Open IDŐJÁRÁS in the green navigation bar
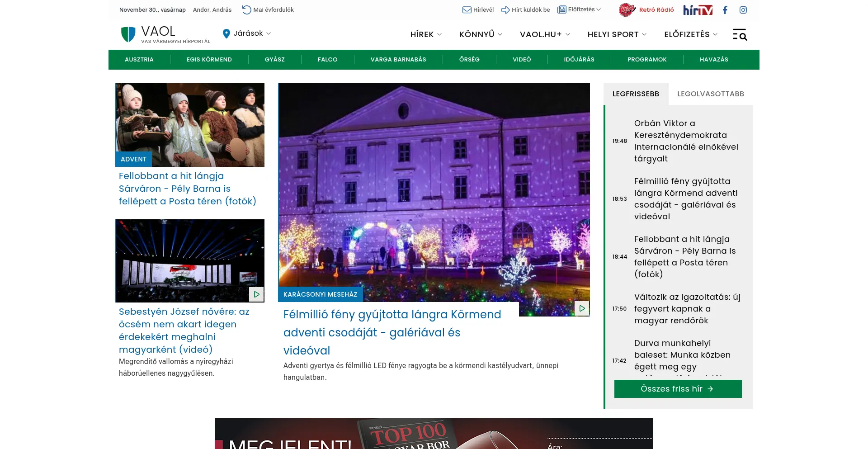The width and height of the screenshot is (868, 449). coord(579,60)
